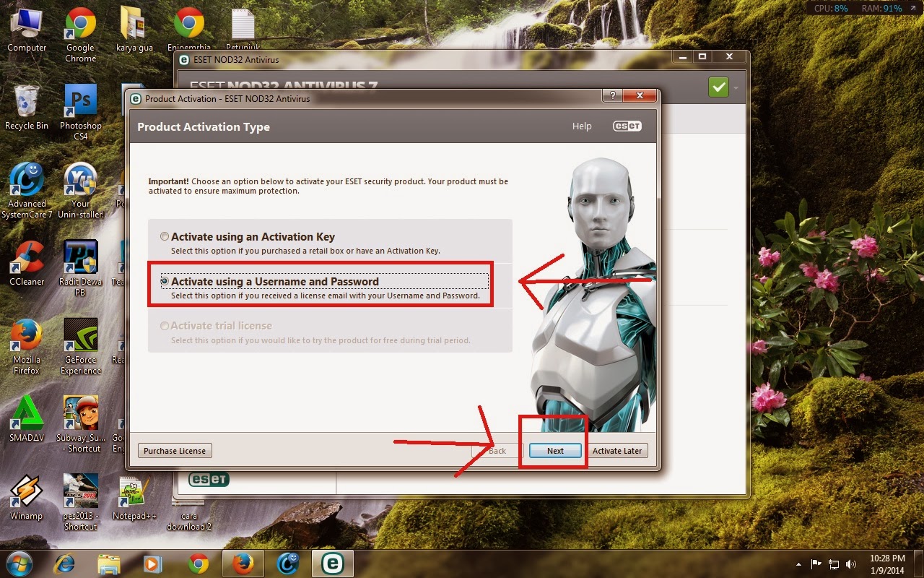The height and width of the screenshot is (578, 924).
Task: Click ESET logo at bottom of main window
Action: (x=209, y=478)
